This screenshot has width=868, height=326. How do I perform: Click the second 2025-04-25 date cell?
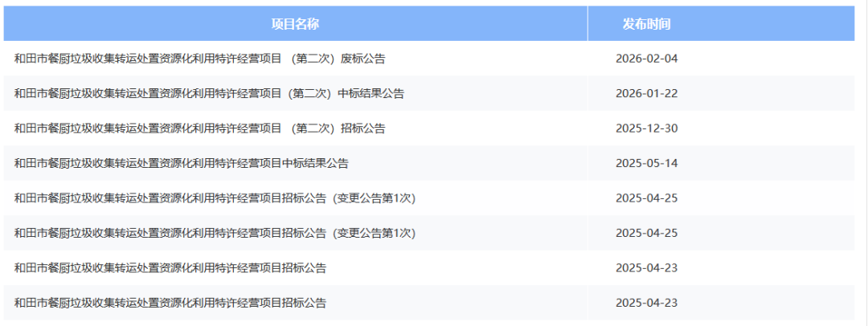click(x=646, y=233)
